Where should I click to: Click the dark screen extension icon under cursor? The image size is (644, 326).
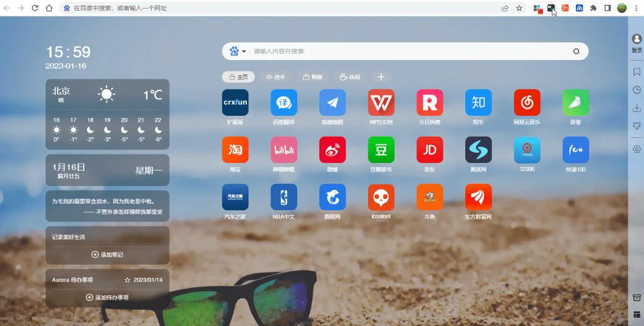tap(551, 8)
